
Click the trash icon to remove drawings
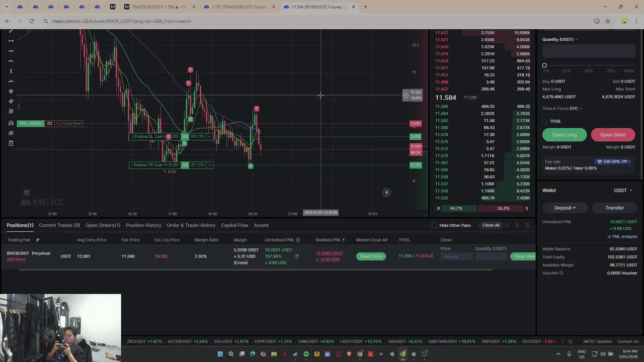coord(11,143)
